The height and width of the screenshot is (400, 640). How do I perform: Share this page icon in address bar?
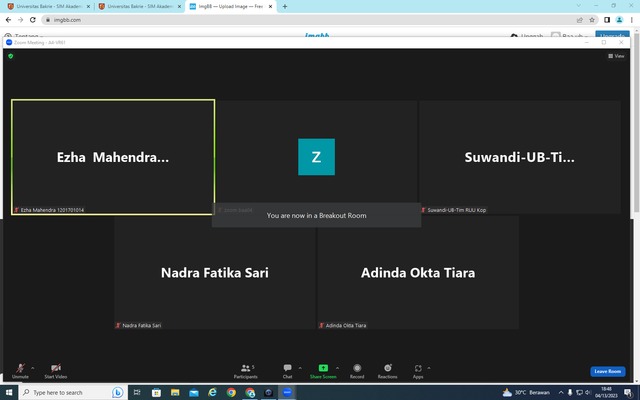[579, 20]
